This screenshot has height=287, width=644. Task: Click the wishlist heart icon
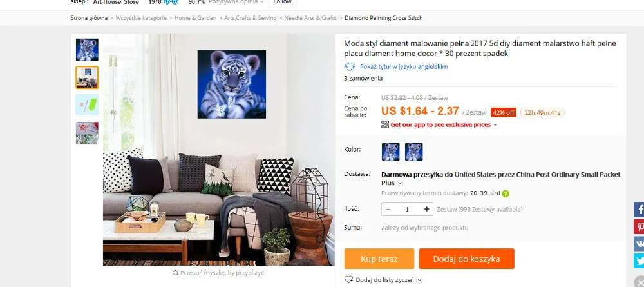point(348,280)
